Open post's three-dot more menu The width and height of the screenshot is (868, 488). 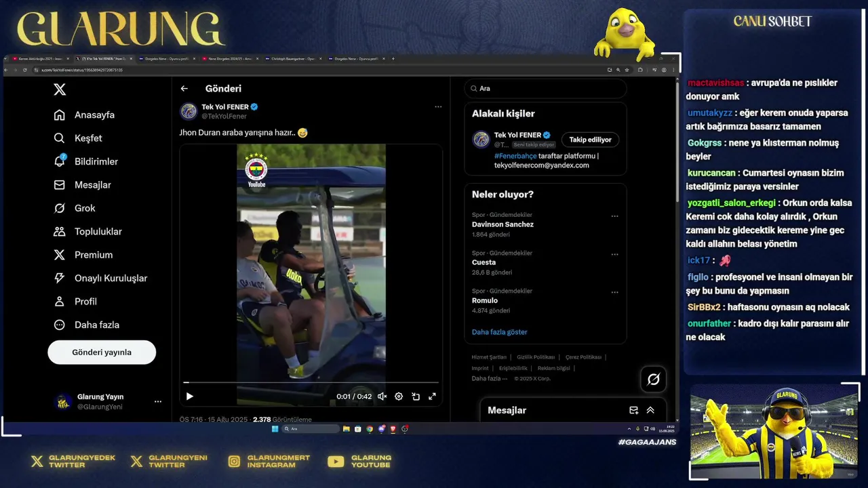click(x=438, y=106)
